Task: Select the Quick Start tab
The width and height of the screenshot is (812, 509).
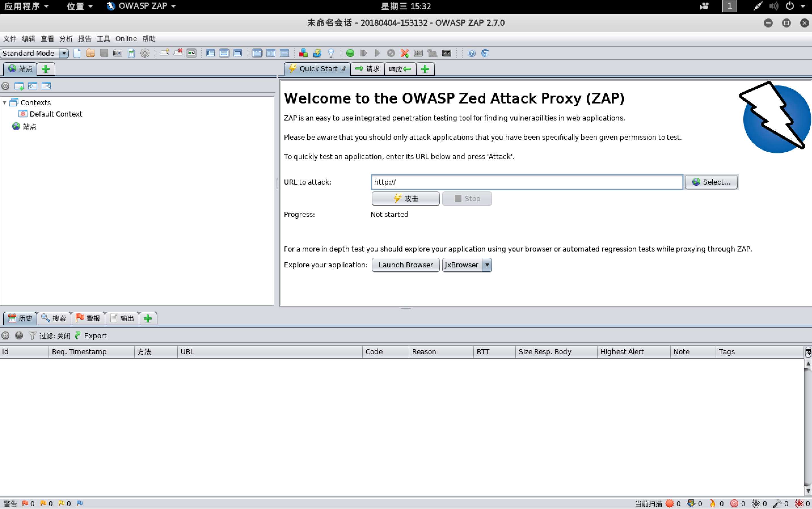Action: (317, 69)
